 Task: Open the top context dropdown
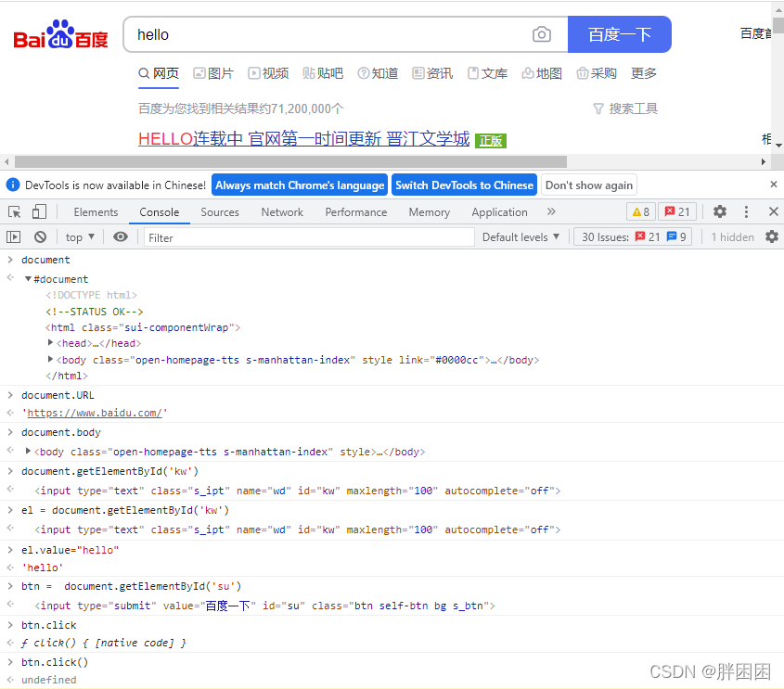[x=80, y=237]
